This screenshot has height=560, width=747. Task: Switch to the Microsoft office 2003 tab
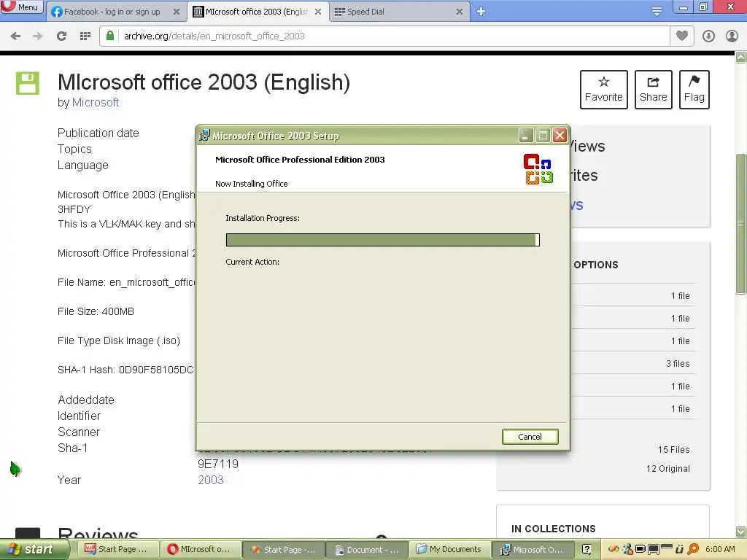click(x=256, y=12)
